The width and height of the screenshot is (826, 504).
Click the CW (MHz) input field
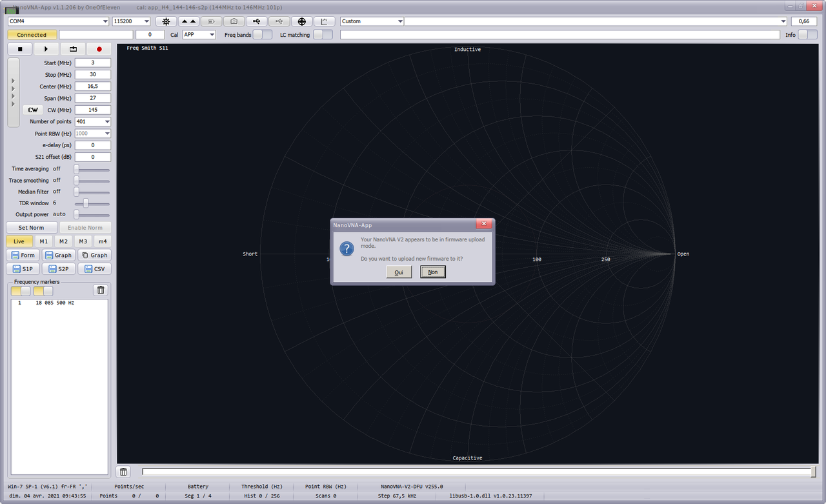coord(93,110)
